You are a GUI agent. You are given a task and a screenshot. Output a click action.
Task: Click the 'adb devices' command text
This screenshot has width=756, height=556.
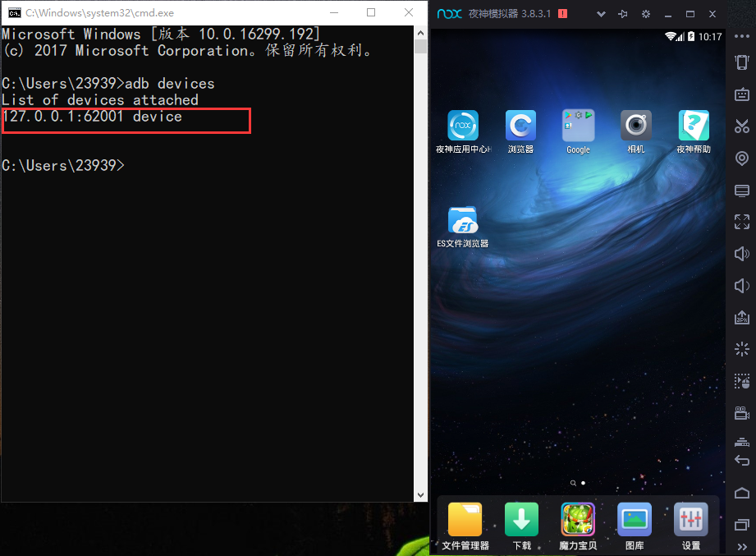tap(170, 84)
